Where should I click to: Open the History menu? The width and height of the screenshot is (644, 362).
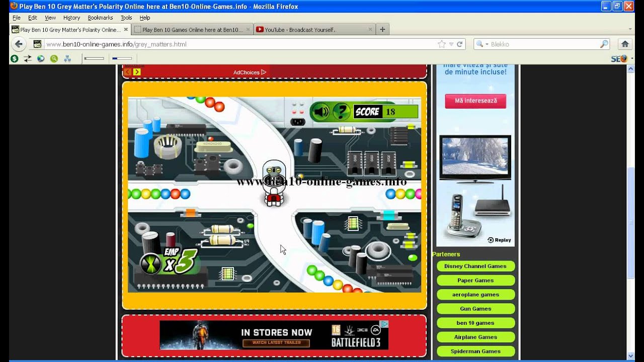click(71, 18)
